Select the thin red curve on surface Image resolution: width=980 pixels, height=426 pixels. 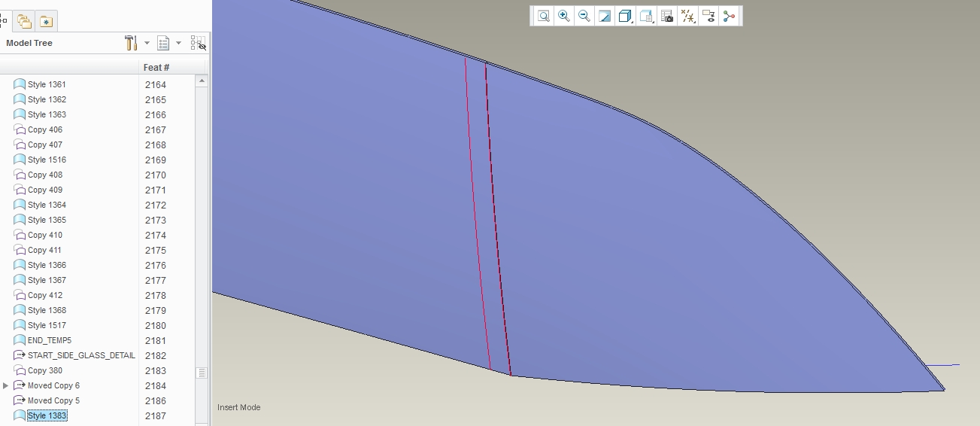[x=476, y=214]
